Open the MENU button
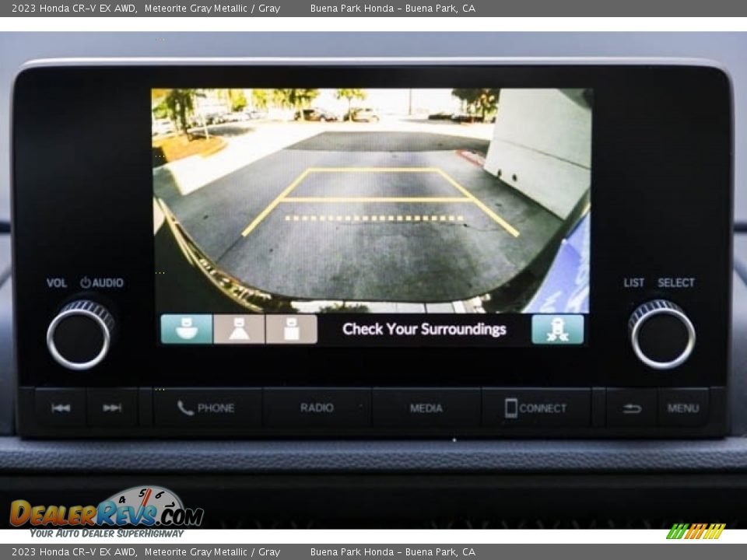 (x=682, y=408)
